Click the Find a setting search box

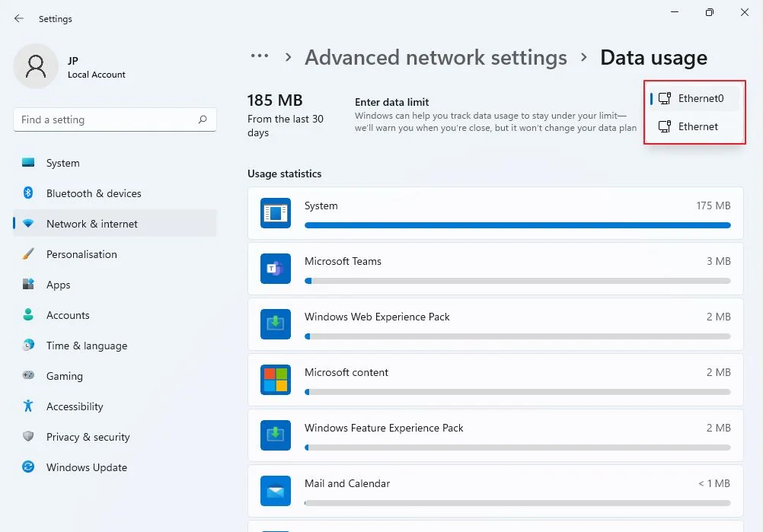coord(115,119)
